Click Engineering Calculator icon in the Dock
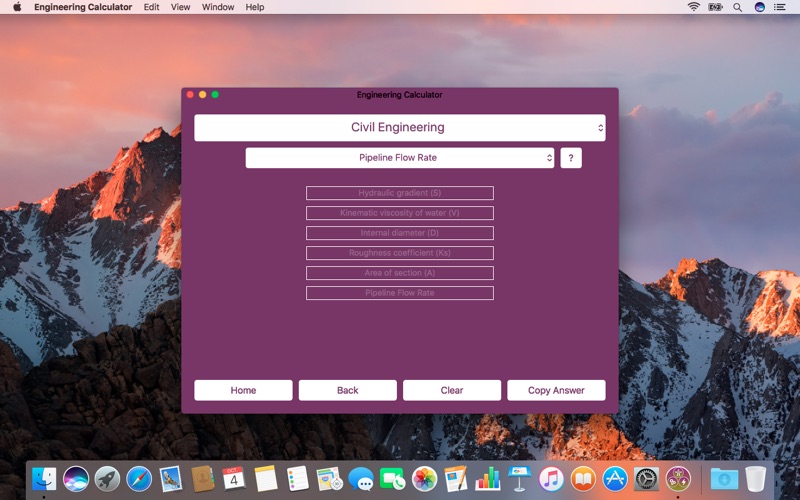This screenshot has width=800, height=500. 678,479
